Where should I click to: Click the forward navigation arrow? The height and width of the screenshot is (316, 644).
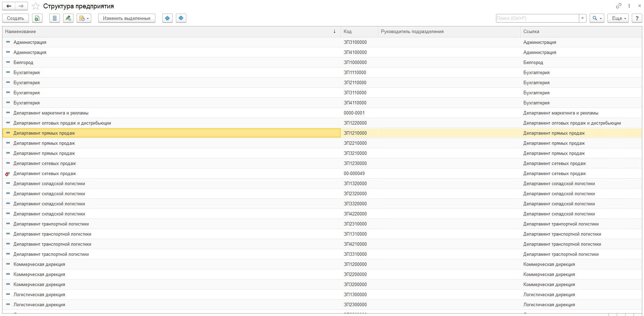(21, 6)
